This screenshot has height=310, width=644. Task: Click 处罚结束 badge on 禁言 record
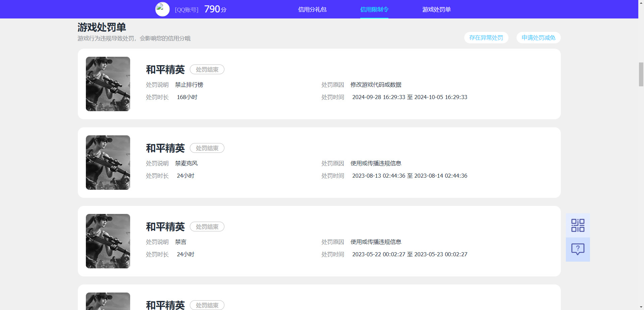[x=207, y=227]
